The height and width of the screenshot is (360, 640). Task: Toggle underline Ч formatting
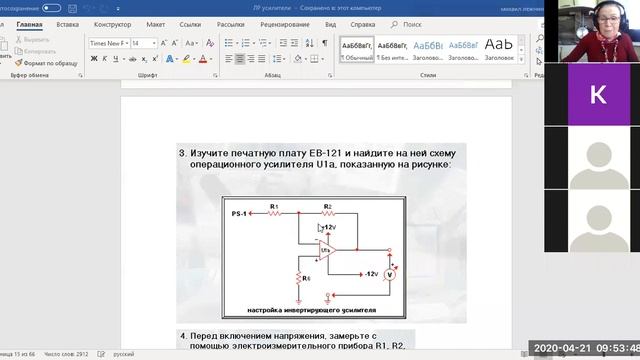pos(116,59)
